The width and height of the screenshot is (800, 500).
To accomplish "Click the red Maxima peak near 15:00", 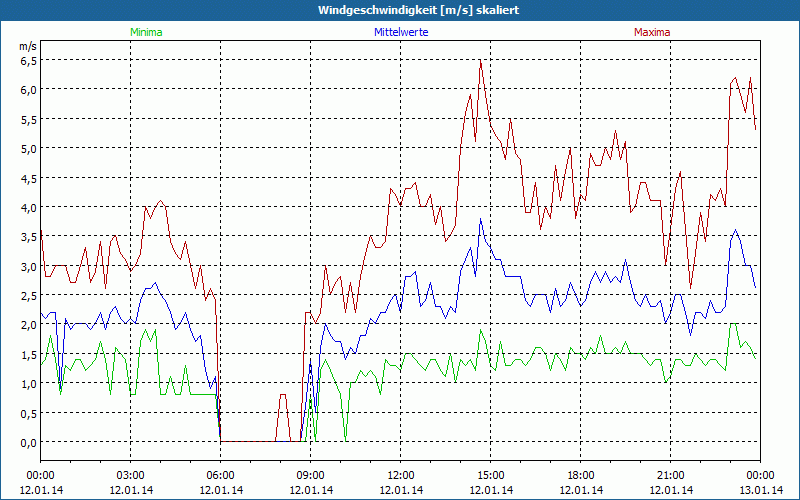I will (480, 61).
